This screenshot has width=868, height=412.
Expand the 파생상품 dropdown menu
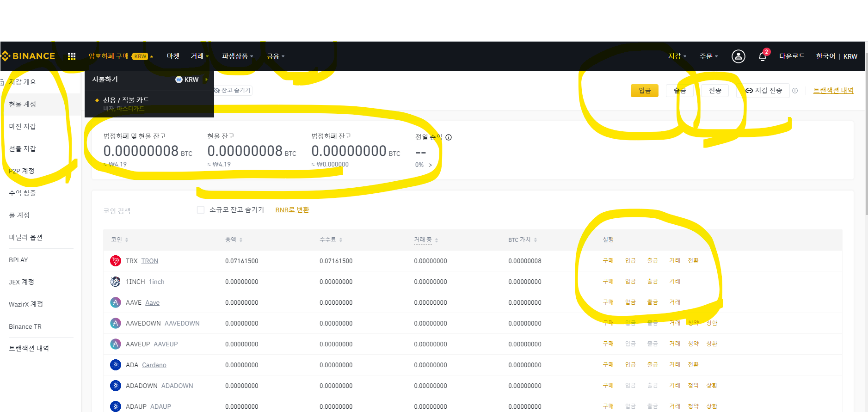238,56
